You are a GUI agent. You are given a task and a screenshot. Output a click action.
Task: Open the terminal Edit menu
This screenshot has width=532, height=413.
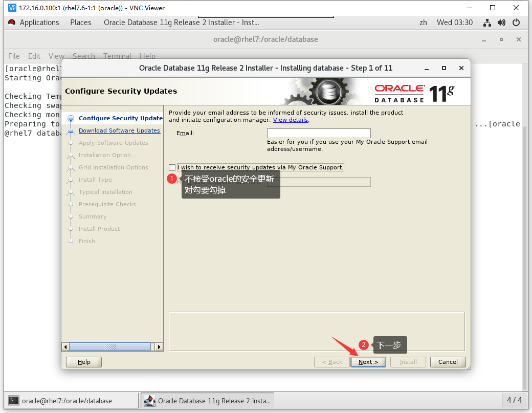click(x=34, y=56)
